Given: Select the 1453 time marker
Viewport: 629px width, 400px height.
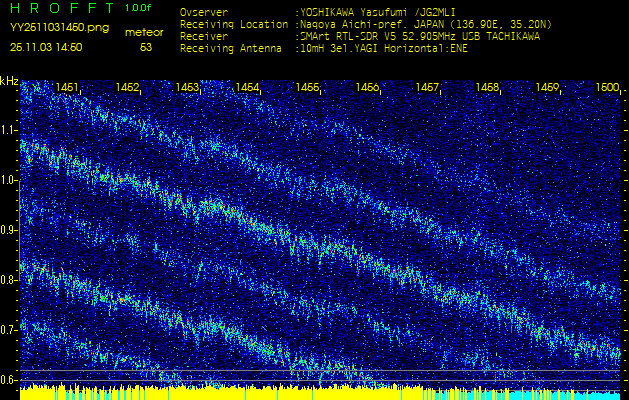Looking at the screenshot, I should pos(187,88).
